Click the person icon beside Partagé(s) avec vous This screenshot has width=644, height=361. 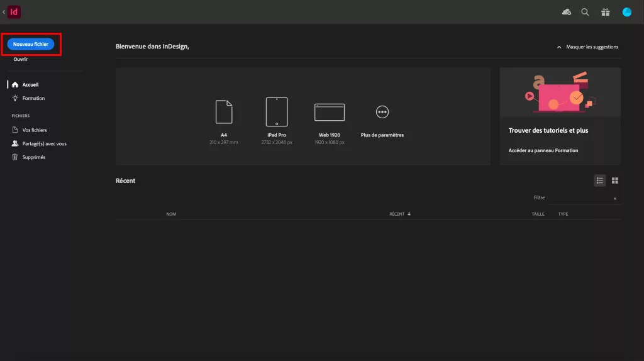click(x=15, y=143)
